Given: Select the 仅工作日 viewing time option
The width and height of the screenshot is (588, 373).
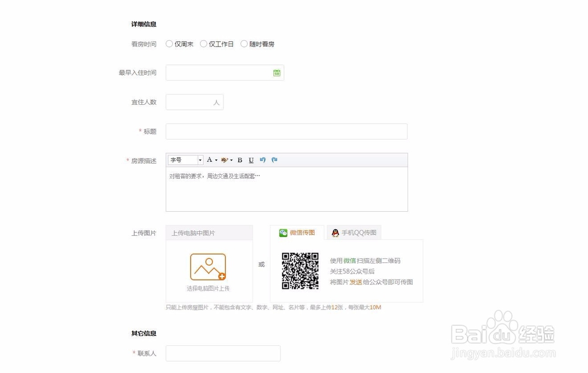Looking at the screenshot, I should (x=203, y=44).
